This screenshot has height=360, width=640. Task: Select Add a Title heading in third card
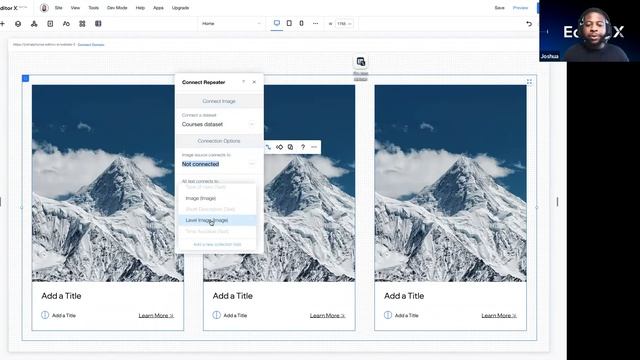coord(404,296)
